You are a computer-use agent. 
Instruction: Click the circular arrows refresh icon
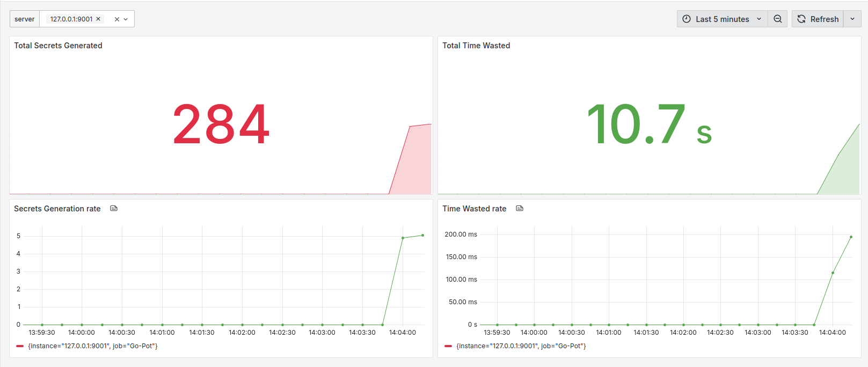pos(801,19)
